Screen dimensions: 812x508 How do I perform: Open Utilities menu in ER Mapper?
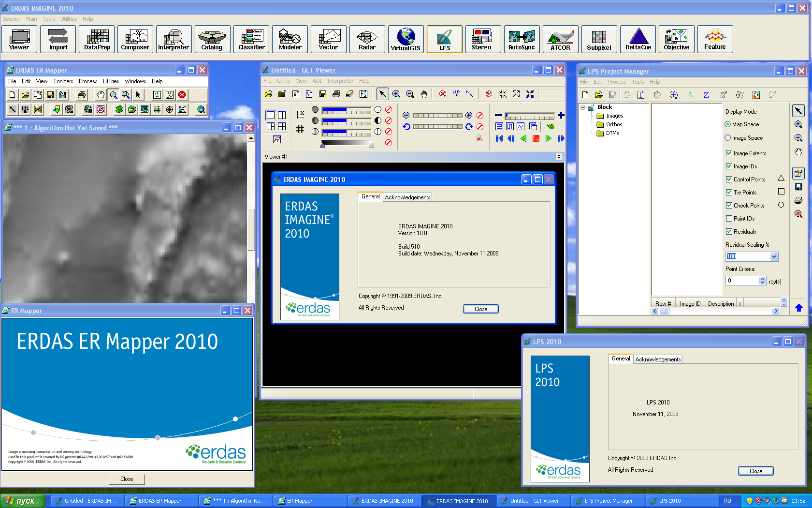point(111,81)
